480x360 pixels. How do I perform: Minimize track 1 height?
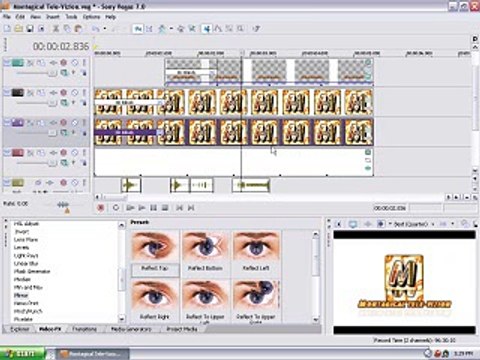pyautogui.click(x=7, y=62)
